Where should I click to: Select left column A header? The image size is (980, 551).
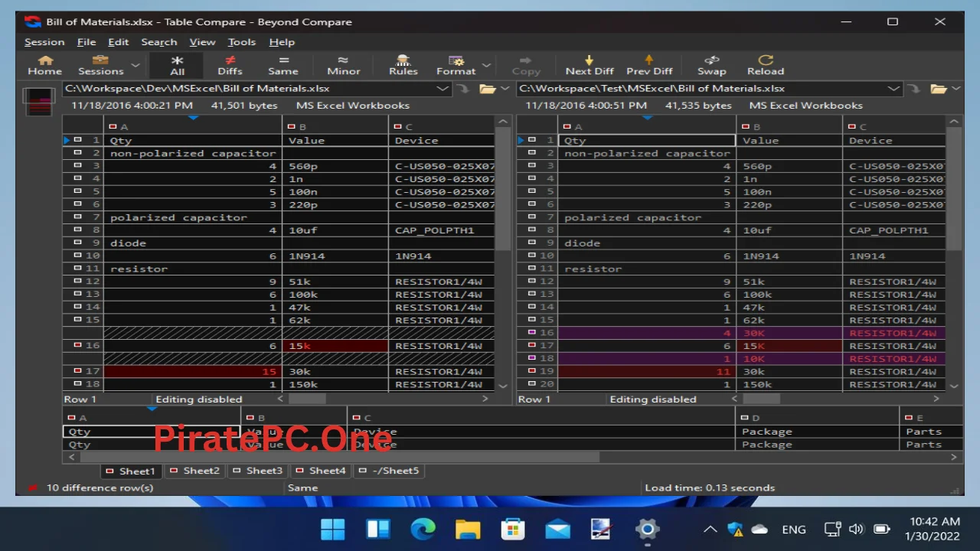[x=193, y=126]
